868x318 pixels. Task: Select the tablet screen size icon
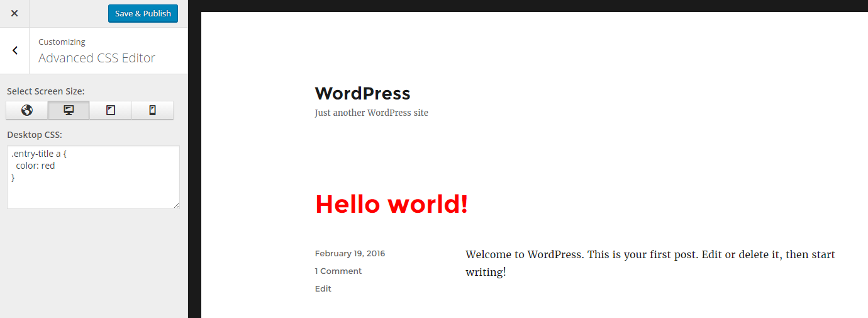pyautogui.click(x=111, y=110)
